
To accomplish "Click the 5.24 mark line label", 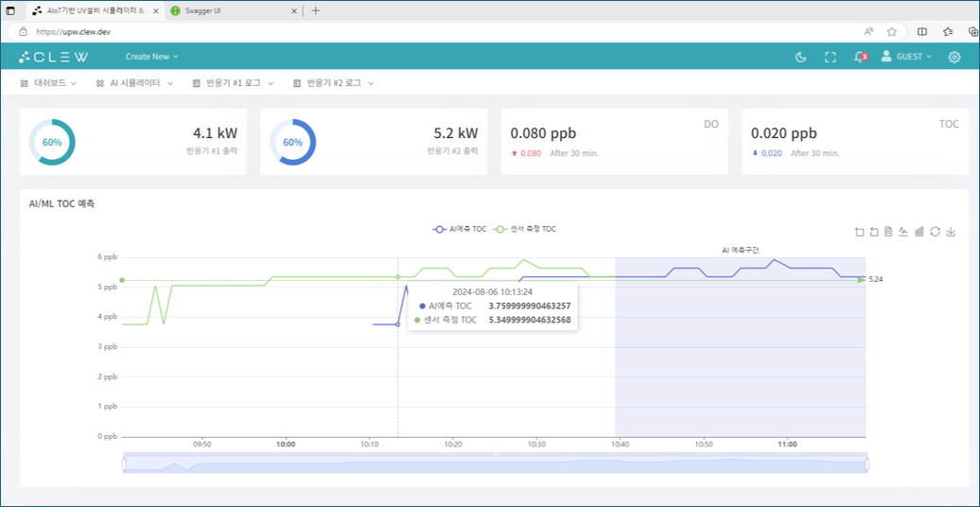I will point(876,279).
